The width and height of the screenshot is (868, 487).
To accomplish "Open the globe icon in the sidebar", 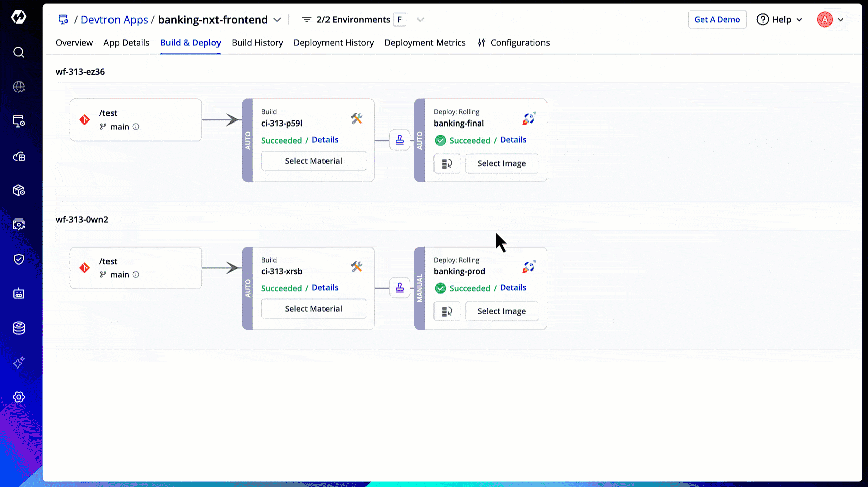I will (19, 87).
